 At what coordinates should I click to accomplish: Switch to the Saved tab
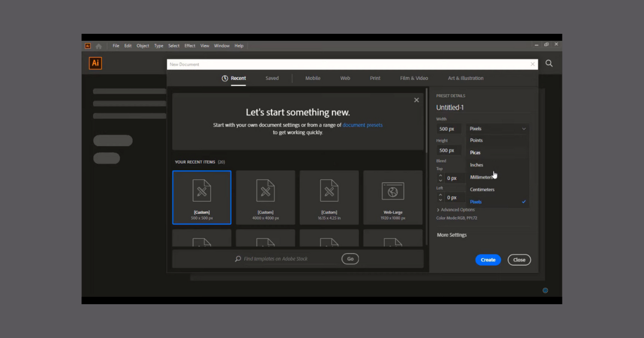click(272, 78)
